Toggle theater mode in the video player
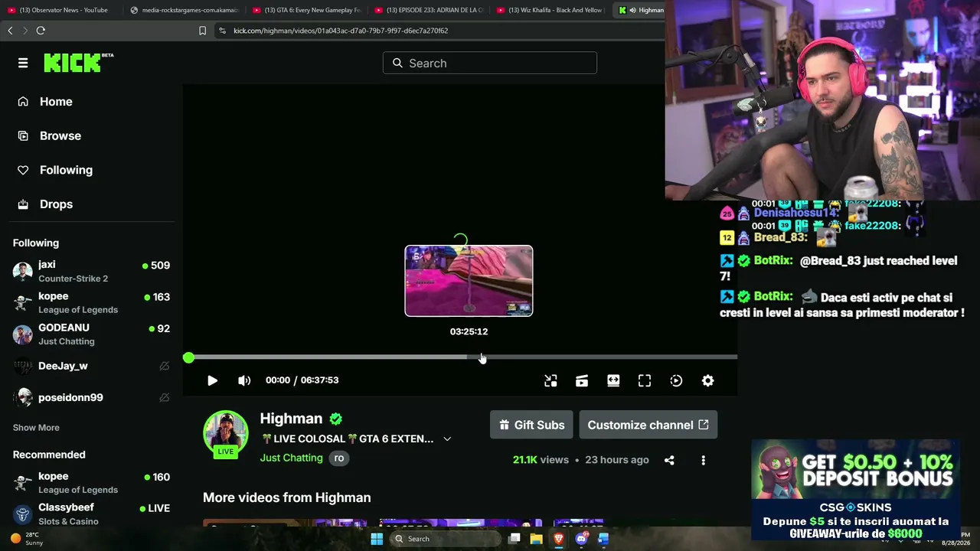The height and width of the screenshot is (551, 980). coord(613,380)
